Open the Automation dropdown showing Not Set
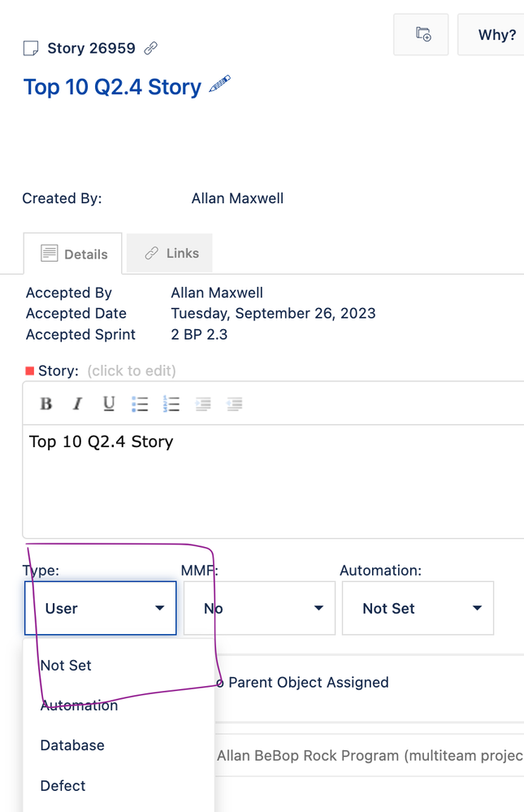Screen dimensions: 524x812 tap(418, 608)
